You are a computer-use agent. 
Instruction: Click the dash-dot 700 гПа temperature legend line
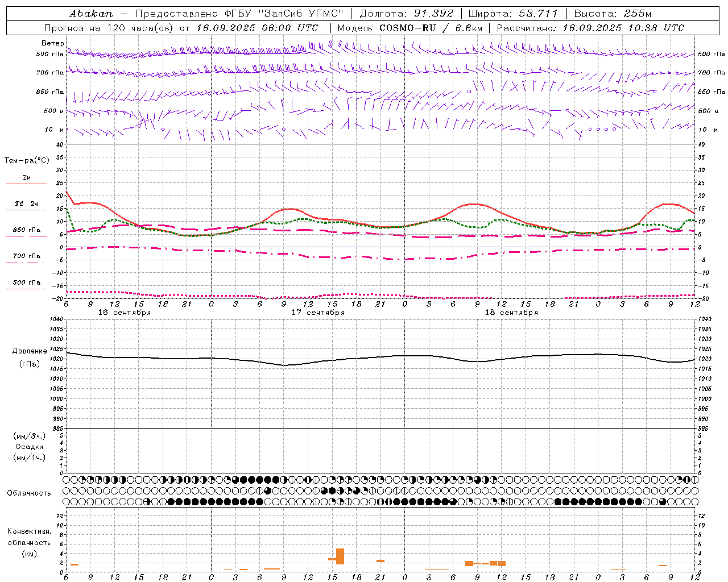[x=25, y=263]
